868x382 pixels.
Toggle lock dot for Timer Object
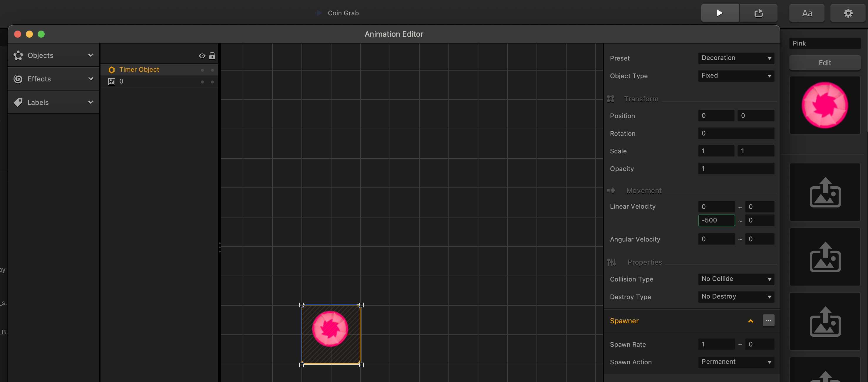pos(212,70)
